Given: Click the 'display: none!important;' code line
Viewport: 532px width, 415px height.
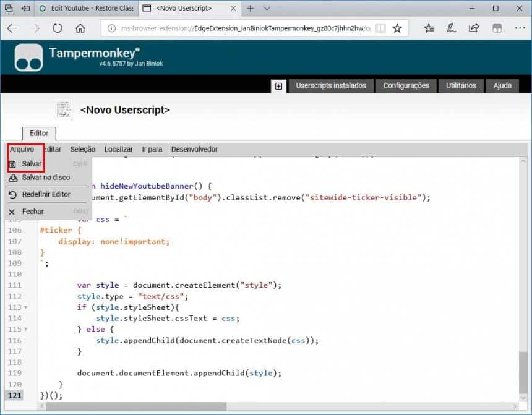Looking at the screenshot, I should point(114,241).
